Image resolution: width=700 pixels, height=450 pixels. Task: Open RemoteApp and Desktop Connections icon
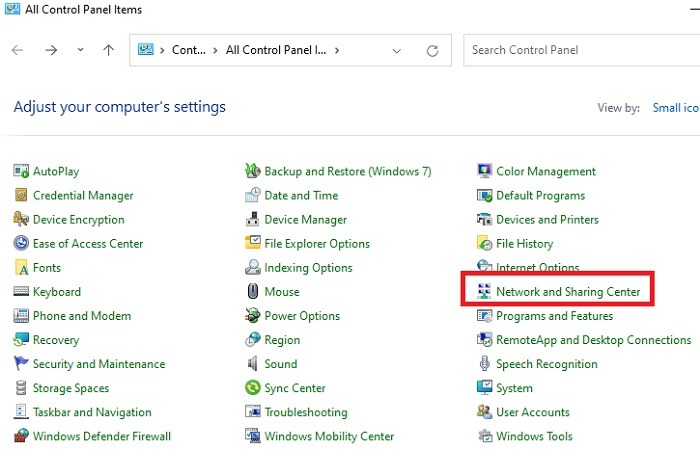click(x=484, y=340)
